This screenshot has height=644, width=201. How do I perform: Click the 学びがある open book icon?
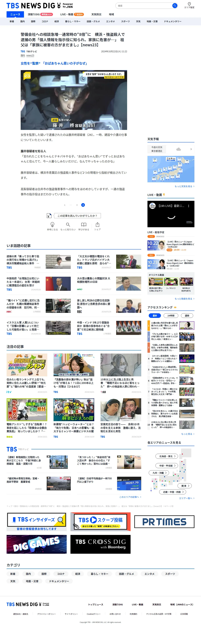[x=84, y=224]
